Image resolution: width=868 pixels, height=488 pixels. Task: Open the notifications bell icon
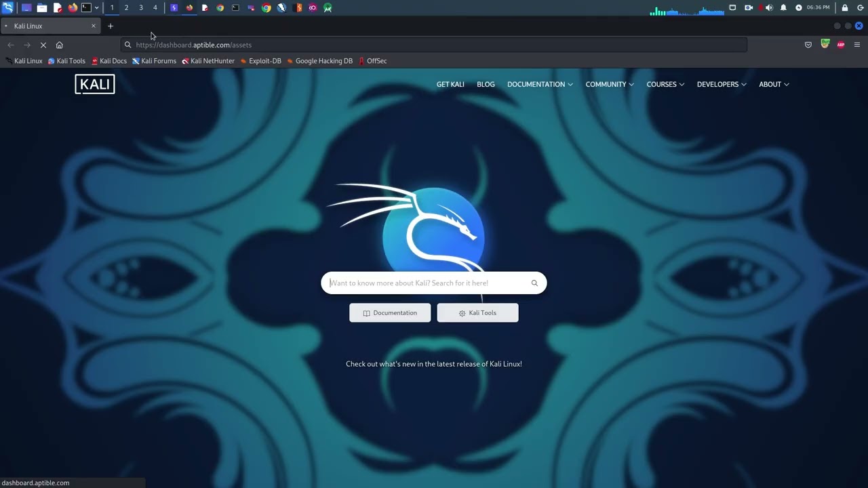point(783,7)
